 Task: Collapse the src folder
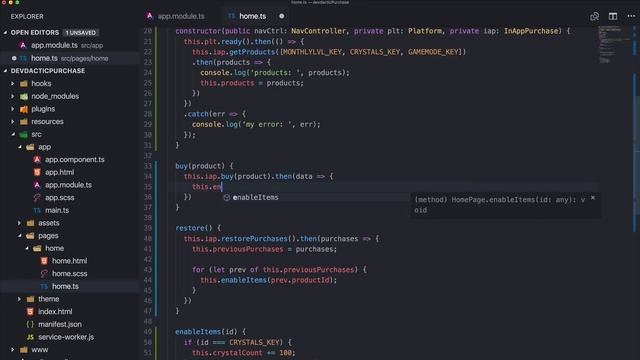[x=13, y=134]
